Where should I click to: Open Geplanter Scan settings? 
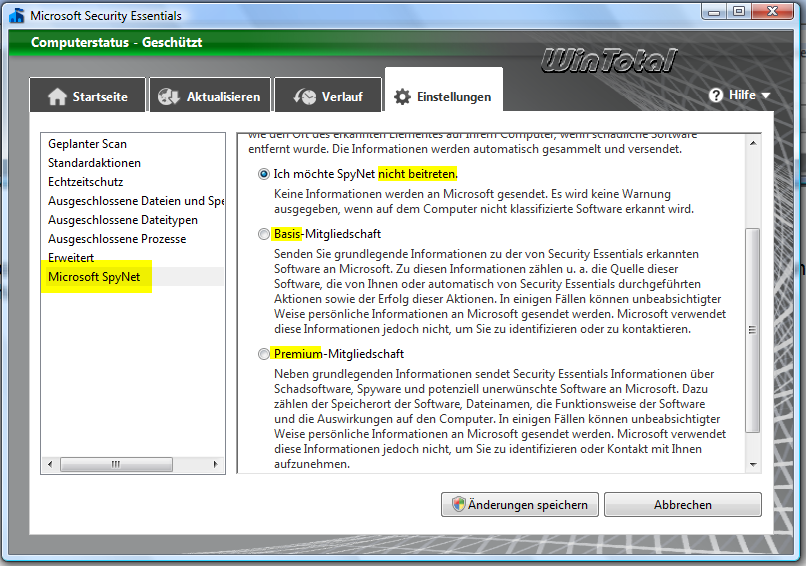pyautogui.click(x=87, y=144)
